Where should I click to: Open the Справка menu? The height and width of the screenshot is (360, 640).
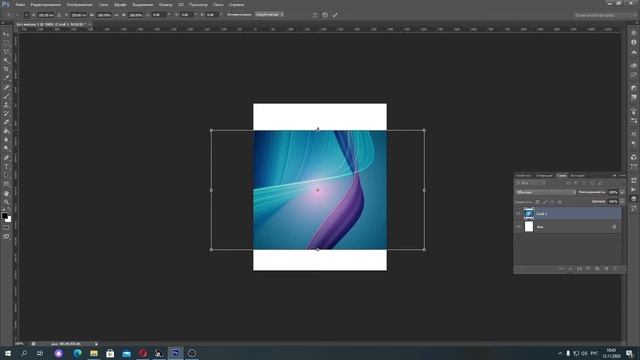(236, 4)
